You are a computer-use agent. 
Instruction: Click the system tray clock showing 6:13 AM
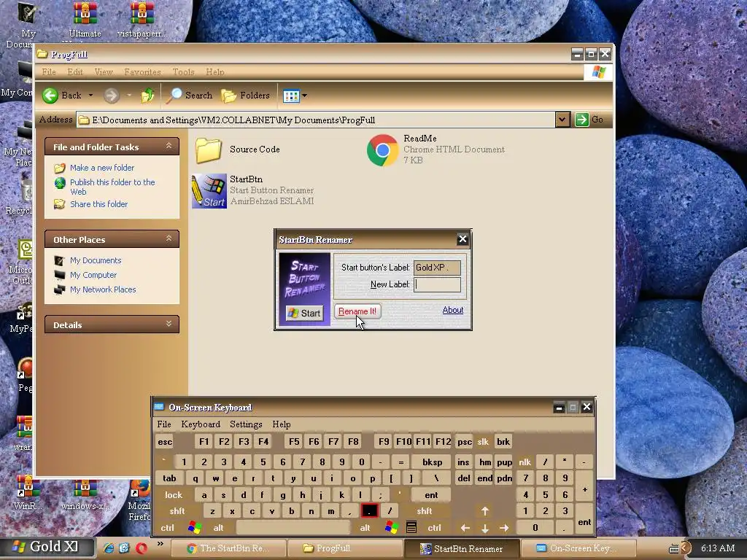click(x=718, y=548)
